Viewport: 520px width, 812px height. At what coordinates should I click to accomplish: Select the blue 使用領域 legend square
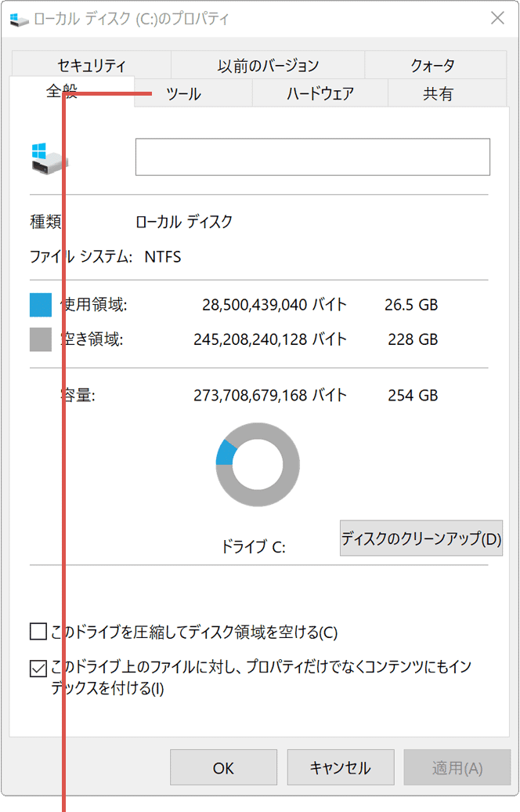[40, 304]
